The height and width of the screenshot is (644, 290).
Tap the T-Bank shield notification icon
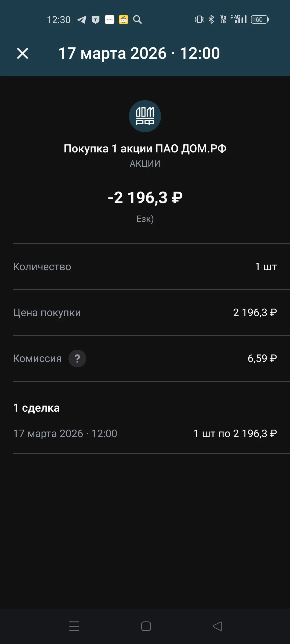(96, 20)
